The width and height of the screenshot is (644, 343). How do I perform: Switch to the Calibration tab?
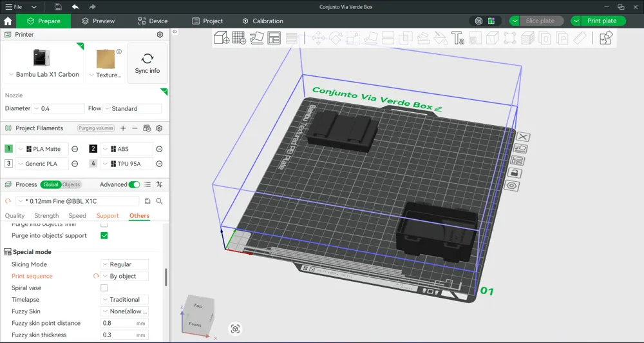pos(263,21)
